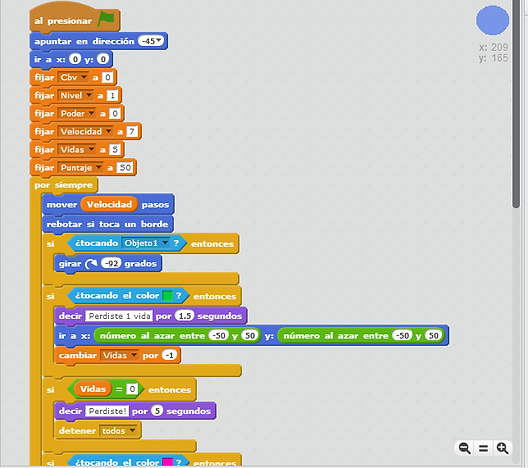Click the Vidas value field showing 5
This screenshot has width=528, height=468.
tap(115, 149)
